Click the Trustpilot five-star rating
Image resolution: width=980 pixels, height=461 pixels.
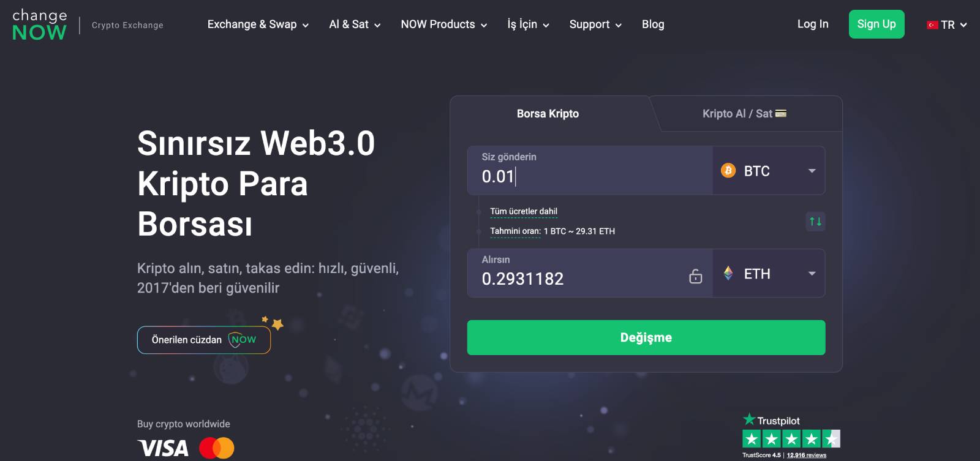791,438
